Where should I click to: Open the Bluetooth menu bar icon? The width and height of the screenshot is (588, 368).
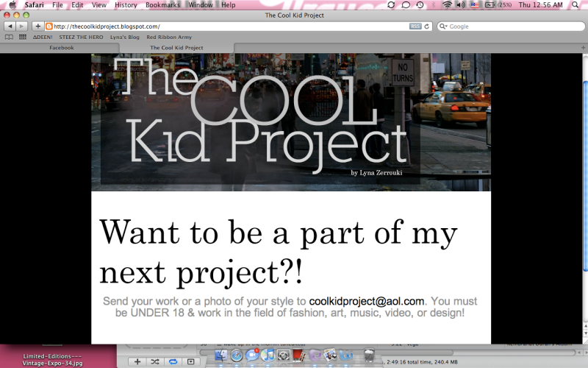(x=433, y=5)
